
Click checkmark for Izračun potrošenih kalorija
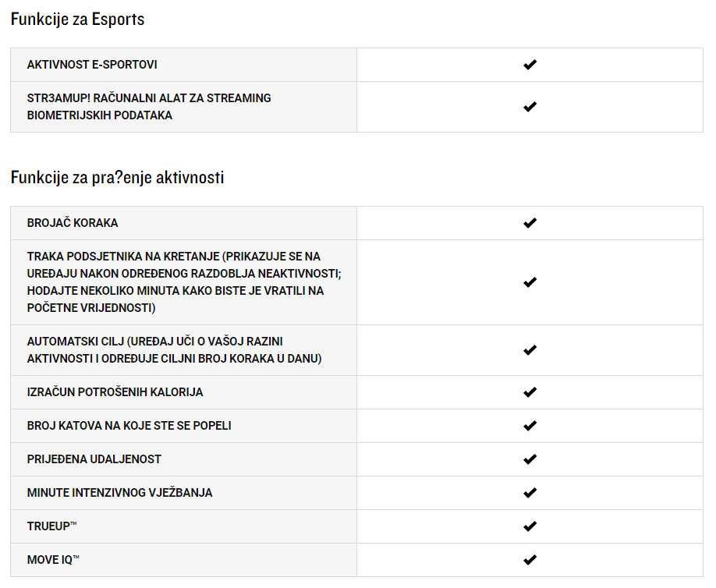[530, 392]
